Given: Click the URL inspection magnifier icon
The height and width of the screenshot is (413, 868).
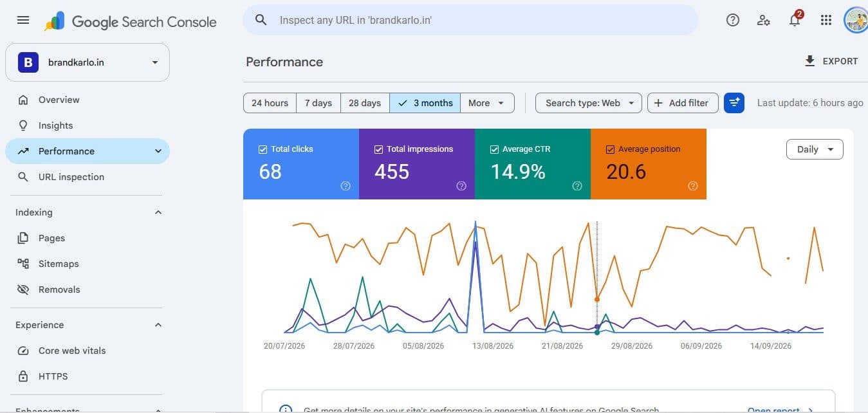Looking at the screenshot, I should click(x=23, y=177).
